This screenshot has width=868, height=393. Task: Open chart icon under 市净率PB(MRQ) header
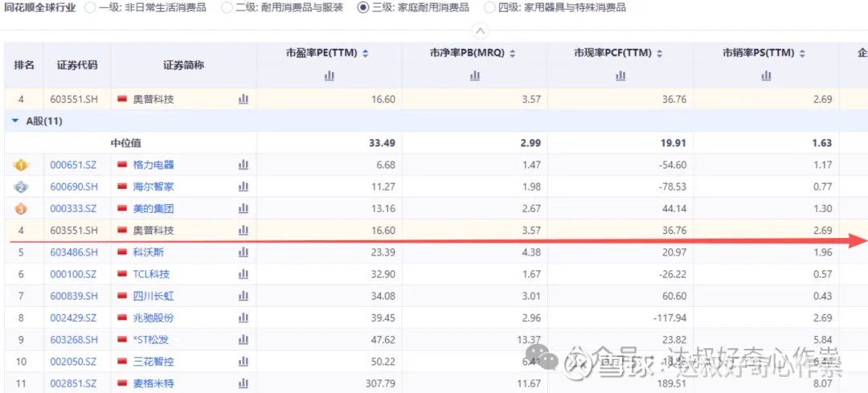tap(475, 76)
